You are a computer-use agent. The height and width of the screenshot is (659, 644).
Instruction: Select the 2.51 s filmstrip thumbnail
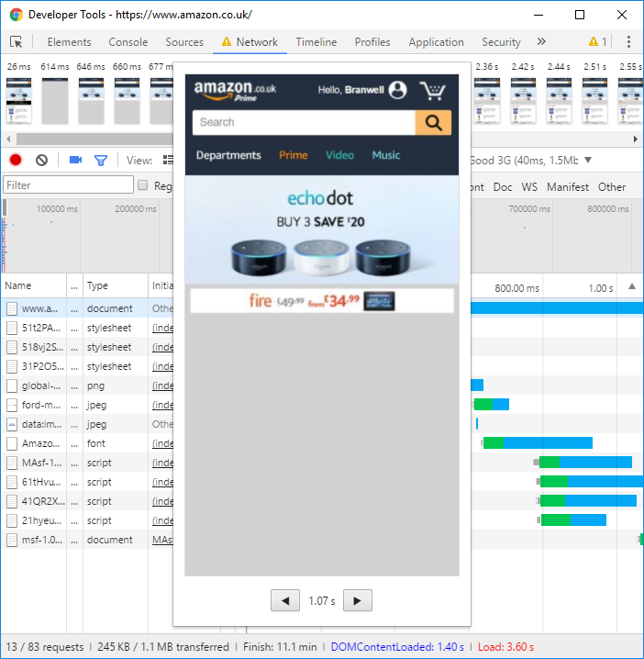[594, 101]
